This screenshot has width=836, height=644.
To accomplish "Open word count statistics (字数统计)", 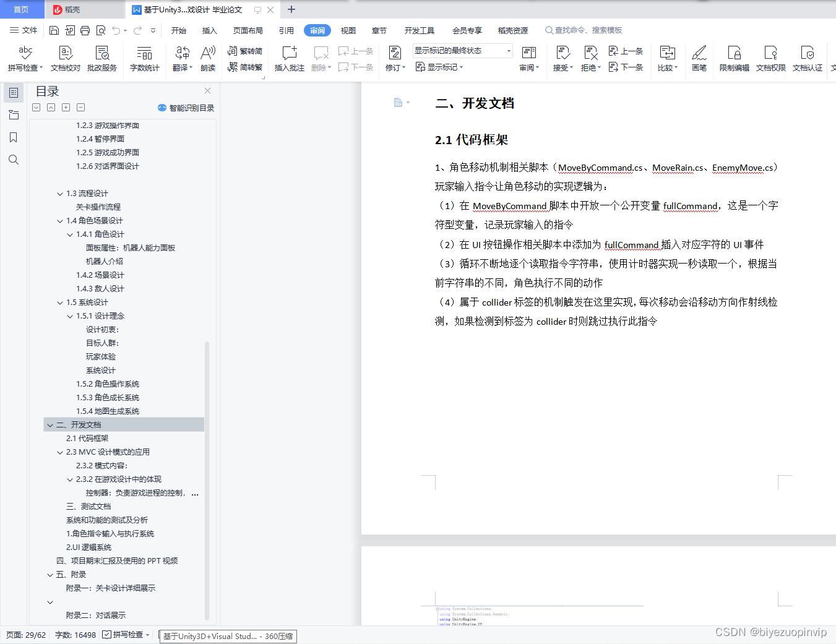I will tap(144, 59).
